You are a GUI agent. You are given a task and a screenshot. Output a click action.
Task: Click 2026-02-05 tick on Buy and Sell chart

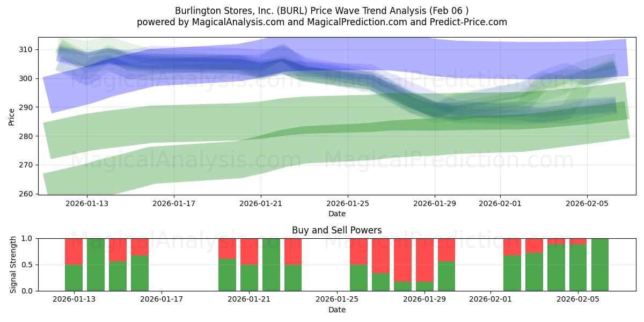pos(578,299)
